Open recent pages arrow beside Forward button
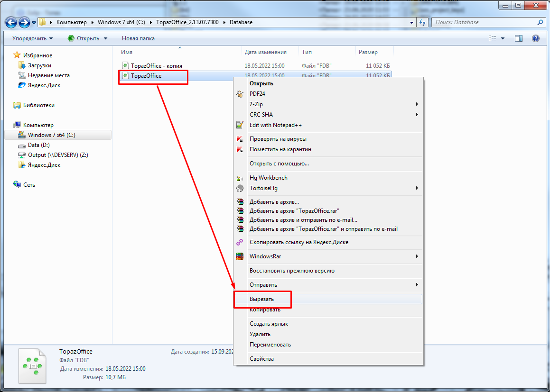Screen dimensions: 550x392 [x=34, y=23]
